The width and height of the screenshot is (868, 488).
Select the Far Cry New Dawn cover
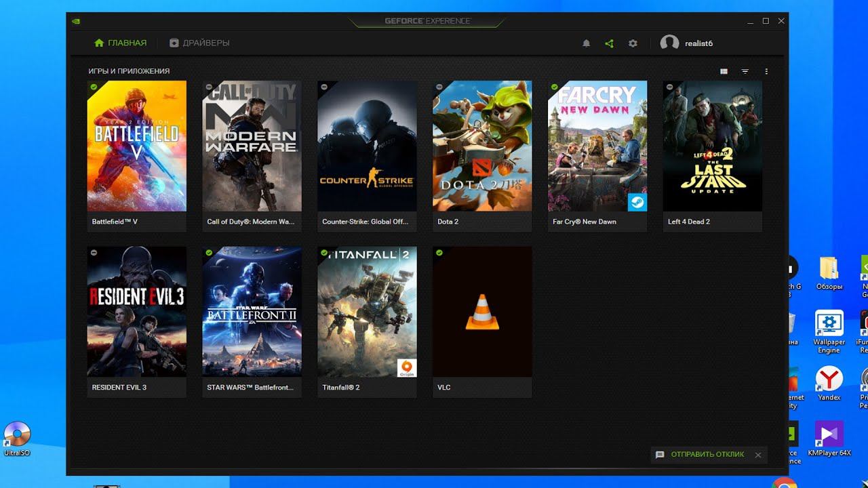598,146
